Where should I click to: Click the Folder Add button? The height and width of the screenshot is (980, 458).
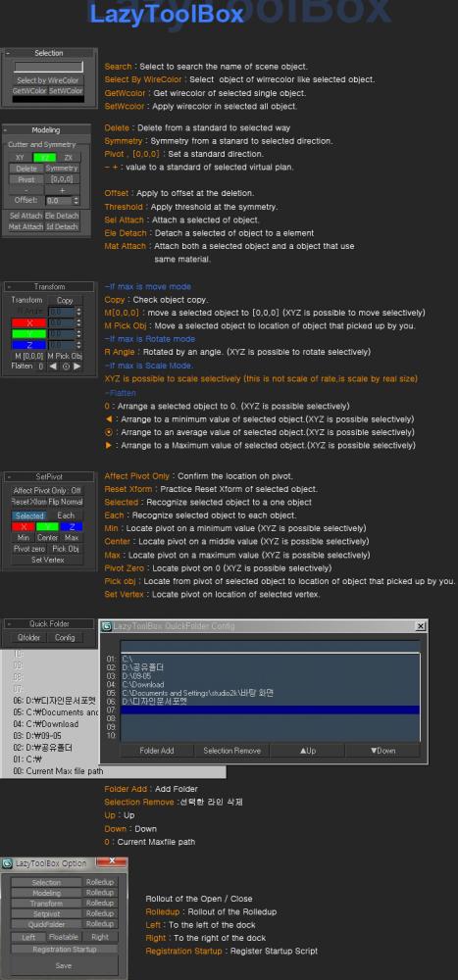click(x=156, y=750)
